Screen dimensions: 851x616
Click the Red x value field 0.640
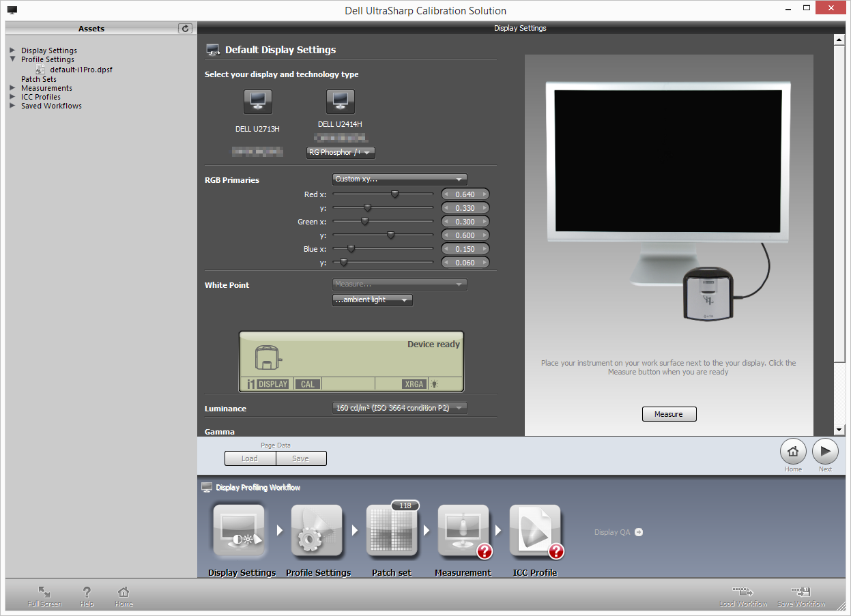pyautogui.click(x=465, y=194)
